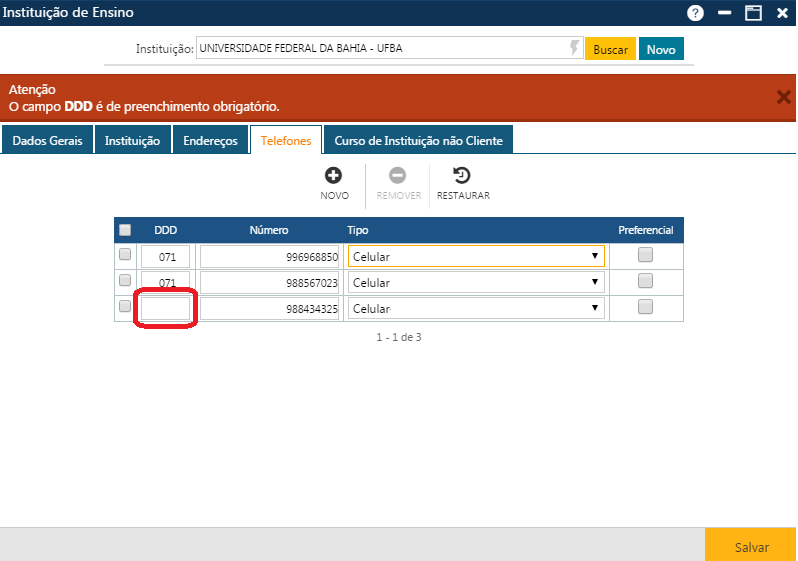Click the yellow Buscar button

610,49
